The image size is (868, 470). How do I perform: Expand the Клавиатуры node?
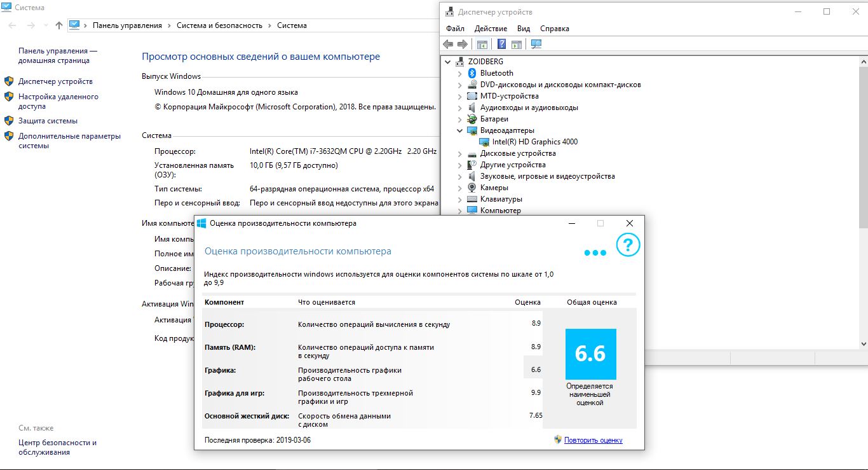(x=460, y=199)
